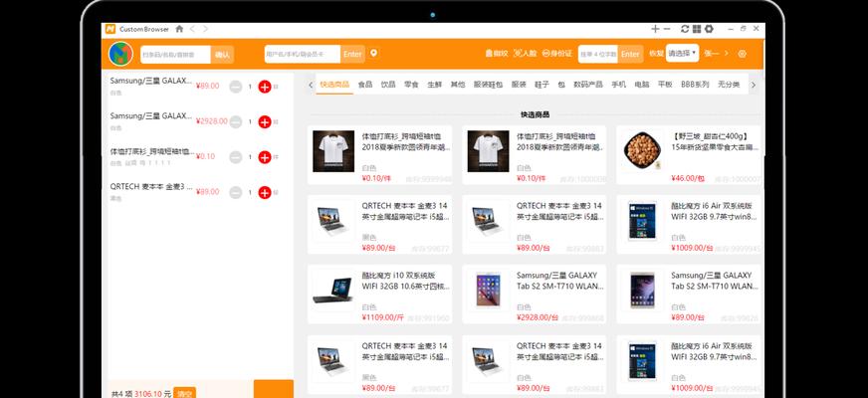Switch to the 饮品 category tab
The image size is (868, 398).
coord(388,85)
